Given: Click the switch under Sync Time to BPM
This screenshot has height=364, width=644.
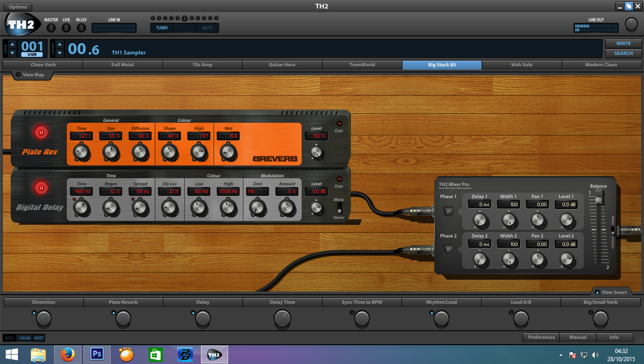Looking at the screenshot, I should [362, 318].
